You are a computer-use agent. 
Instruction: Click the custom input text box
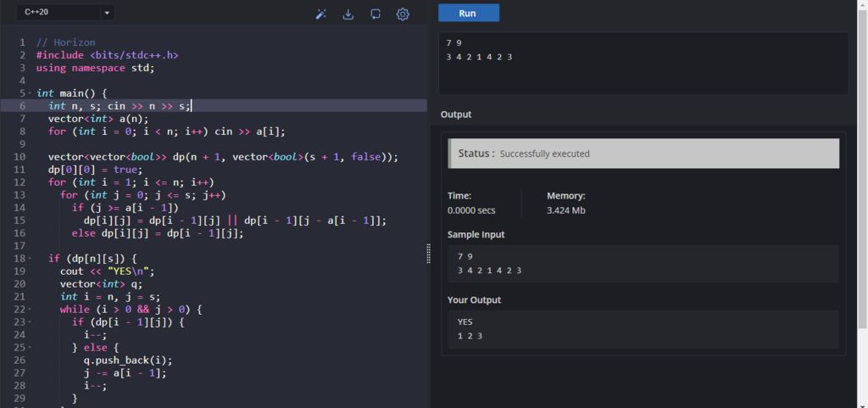tap(643, 63)
